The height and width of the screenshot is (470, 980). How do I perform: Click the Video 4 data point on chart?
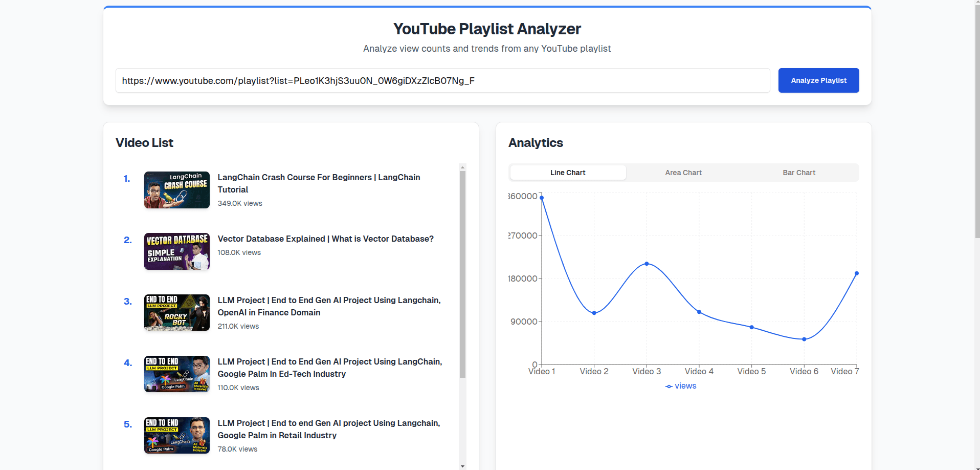point(699,312)
